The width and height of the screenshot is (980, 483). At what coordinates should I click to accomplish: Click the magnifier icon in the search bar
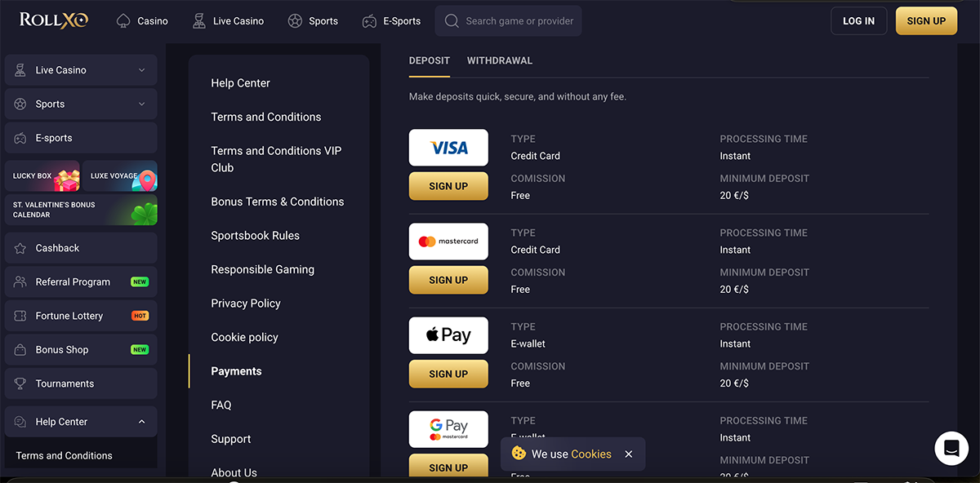pyautogui.click(x=451, y=20)
